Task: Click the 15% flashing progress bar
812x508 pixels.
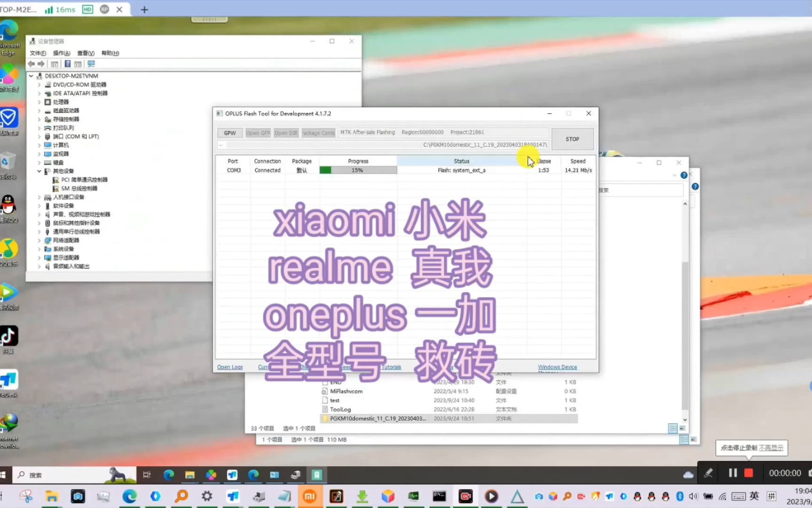Action: coord(358,170)
